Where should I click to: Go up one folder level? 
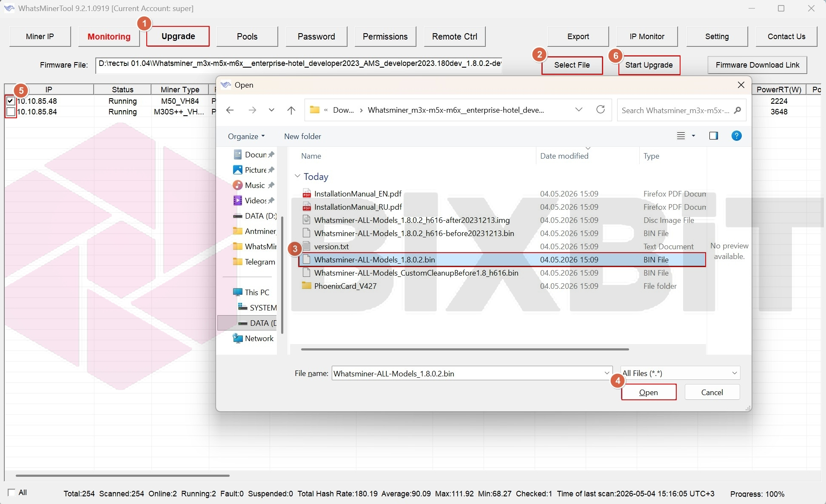click(x=291, y=110)
